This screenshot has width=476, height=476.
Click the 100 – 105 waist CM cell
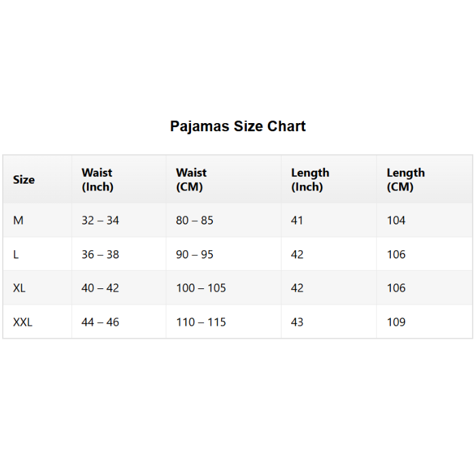[201, 288]
